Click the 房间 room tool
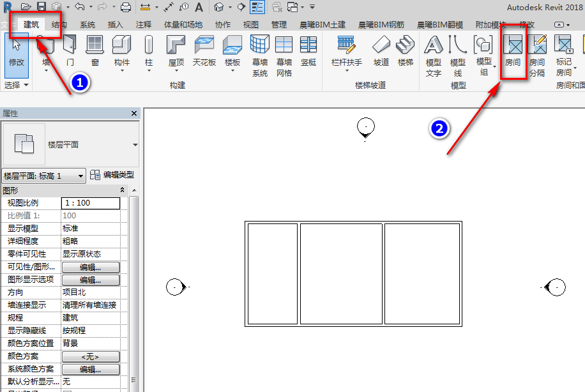This screenshot has height=392, width=585. point(513,50)
